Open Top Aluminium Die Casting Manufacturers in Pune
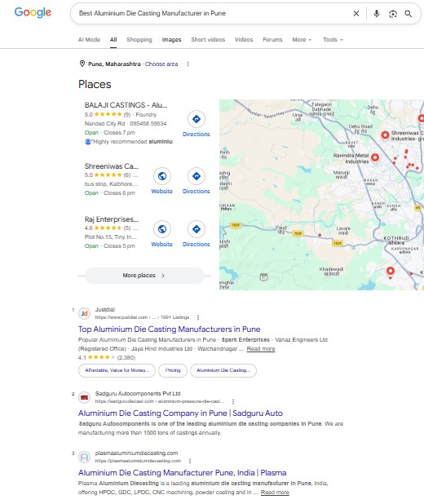This screenshot has width=424, height=504. (169, 329)
